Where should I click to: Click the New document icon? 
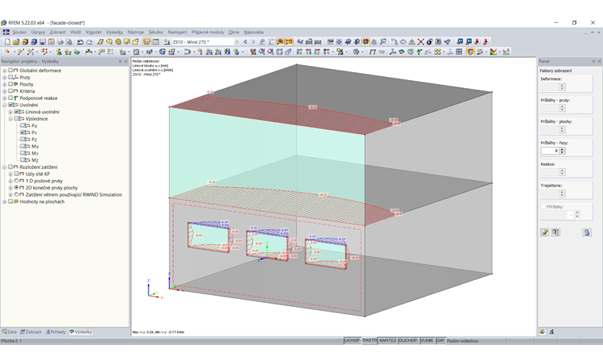click(7, 42)
